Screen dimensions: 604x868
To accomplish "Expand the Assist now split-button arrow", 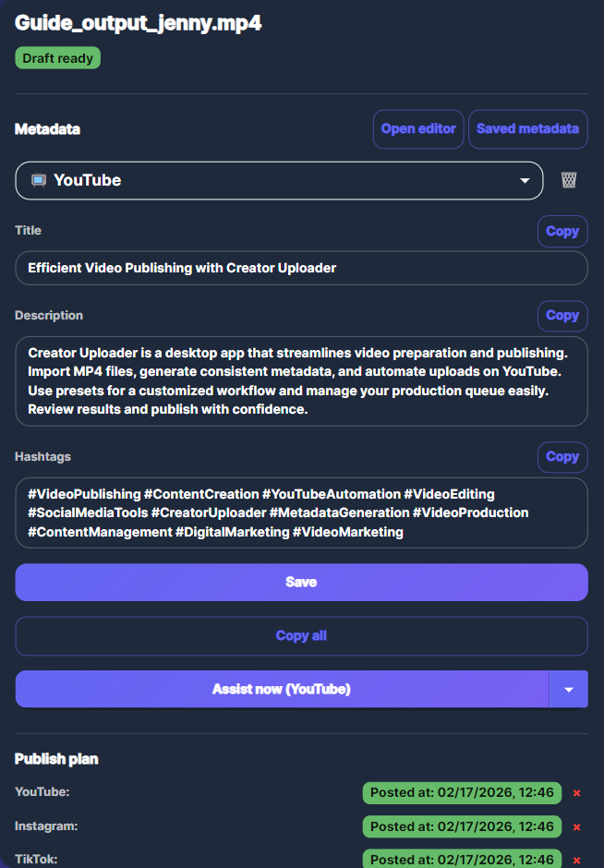I will coord(569,689).
